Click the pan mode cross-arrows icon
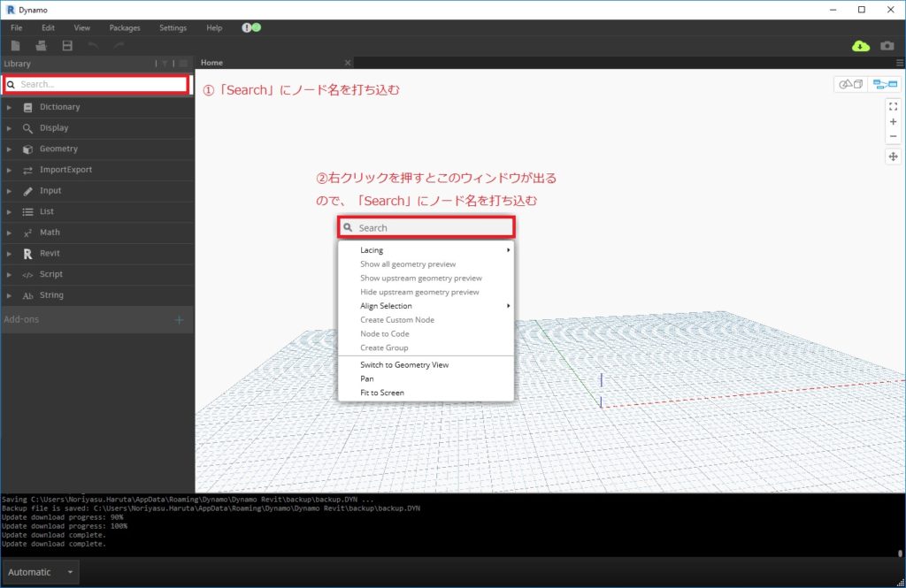Screen dimensions: 906x588 pos(893,157)
